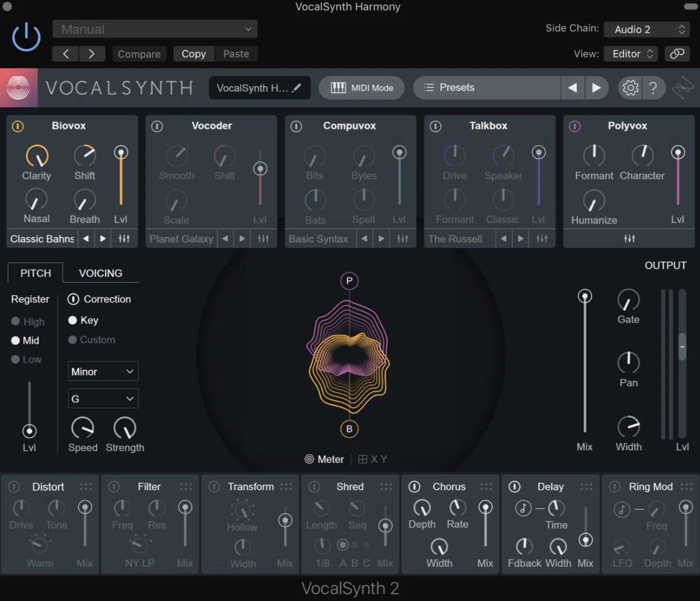Open the Presets browser menu
This screenshot has width=700, height=601.
pyautogui.click(x=486, y=87)
